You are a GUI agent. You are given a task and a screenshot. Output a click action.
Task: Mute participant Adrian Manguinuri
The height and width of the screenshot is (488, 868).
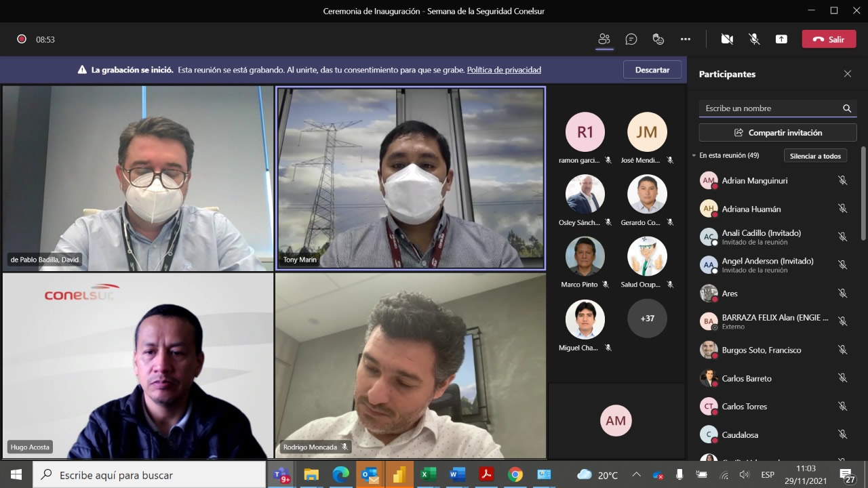pyautogui.click(x=842, y=180)
